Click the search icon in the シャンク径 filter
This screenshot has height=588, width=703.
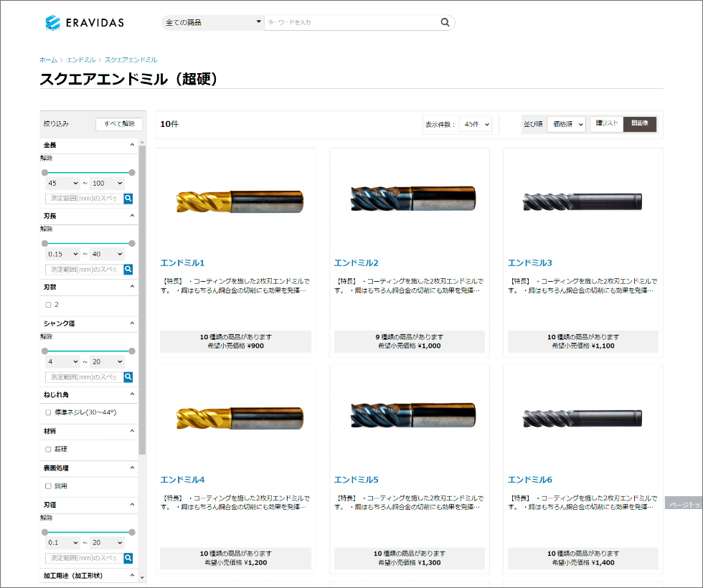[128, 377]
